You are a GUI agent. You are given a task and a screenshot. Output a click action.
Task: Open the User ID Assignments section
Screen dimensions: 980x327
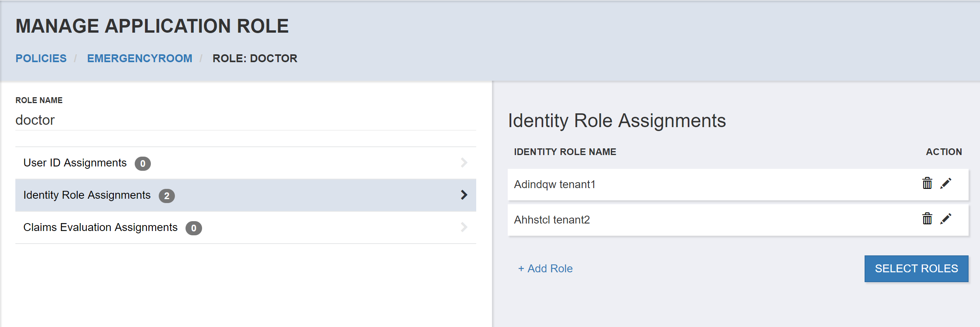(x=246, y=163)
